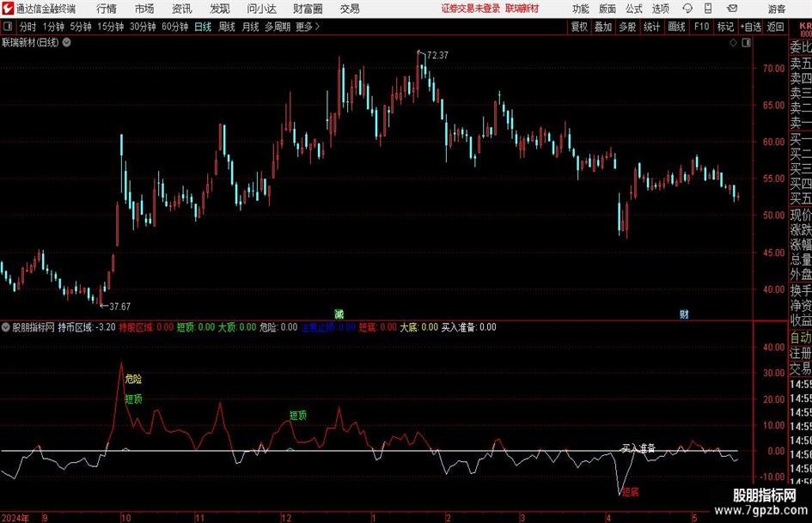Screen dimensions: 812x523
Task: Click the 联瑞新材 stock name in top bar
Action: (522, 9)
